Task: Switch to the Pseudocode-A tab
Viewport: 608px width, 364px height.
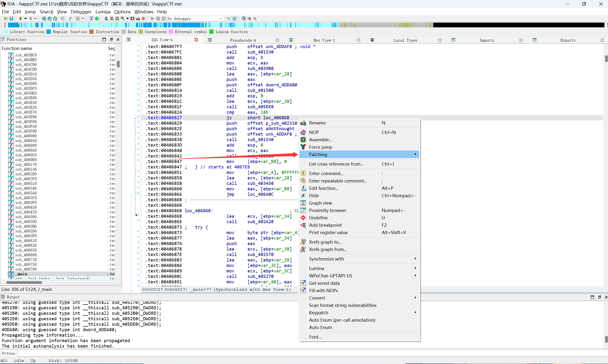Action: click(243, 40)
